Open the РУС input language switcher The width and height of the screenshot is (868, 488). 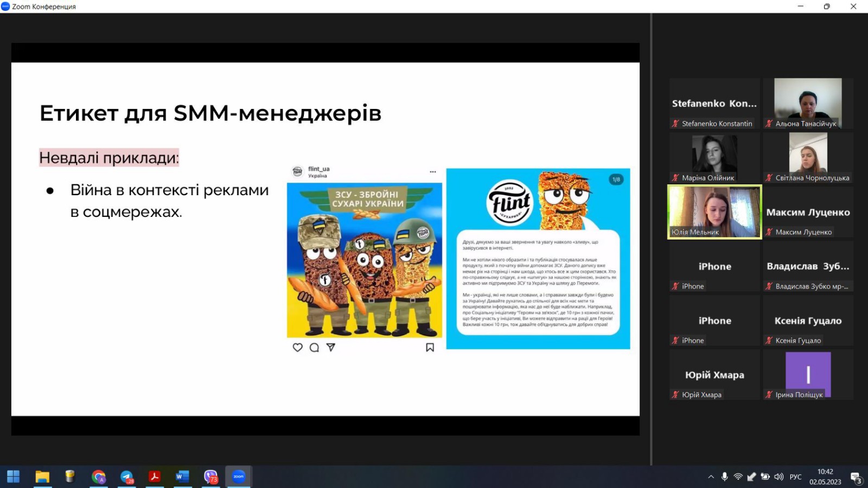[795, 477]
